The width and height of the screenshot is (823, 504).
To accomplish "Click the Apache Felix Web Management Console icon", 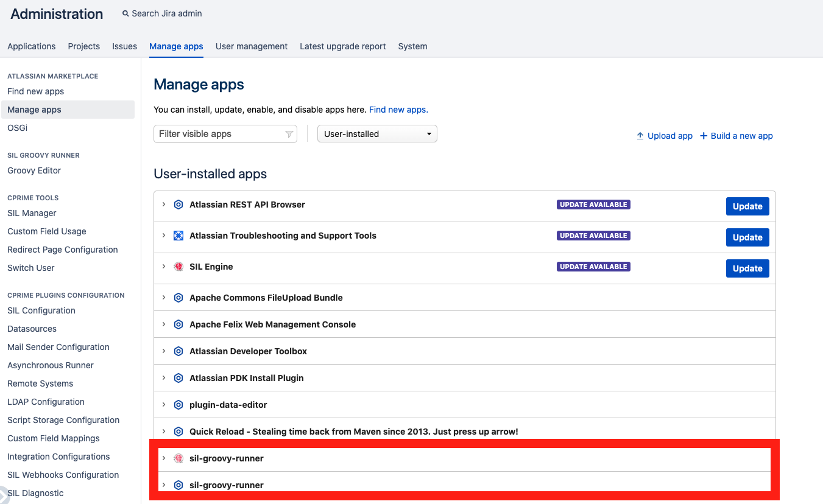I will click(x=178, y=324).
